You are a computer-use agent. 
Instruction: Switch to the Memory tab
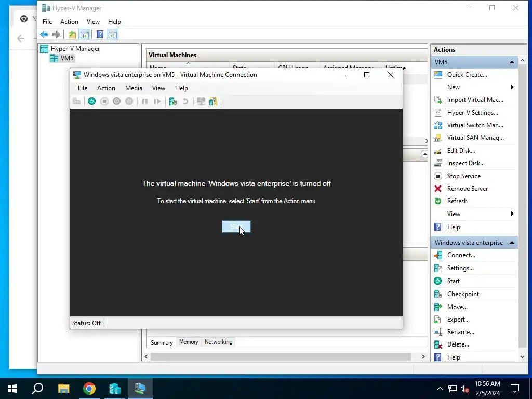point(189,342)
